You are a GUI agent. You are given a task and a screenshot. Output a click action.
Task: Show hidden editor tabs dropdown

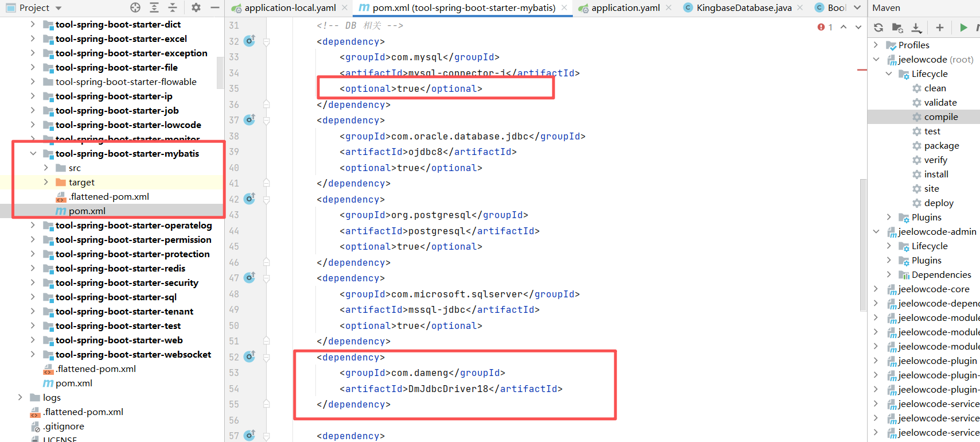[857, 7]
